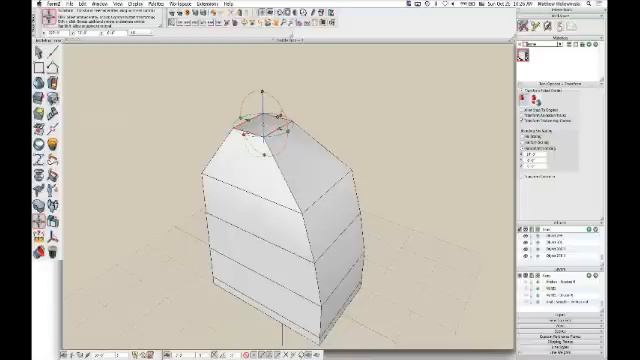Collapse the Materials palette header

pos(560,38)
